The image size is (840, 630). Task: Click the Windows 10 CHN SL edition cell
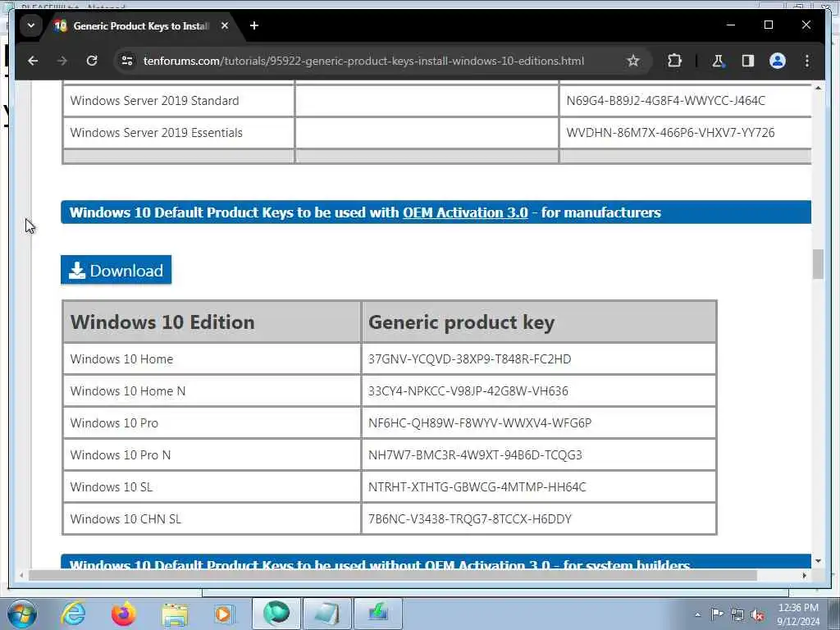(x=212, y=519)
